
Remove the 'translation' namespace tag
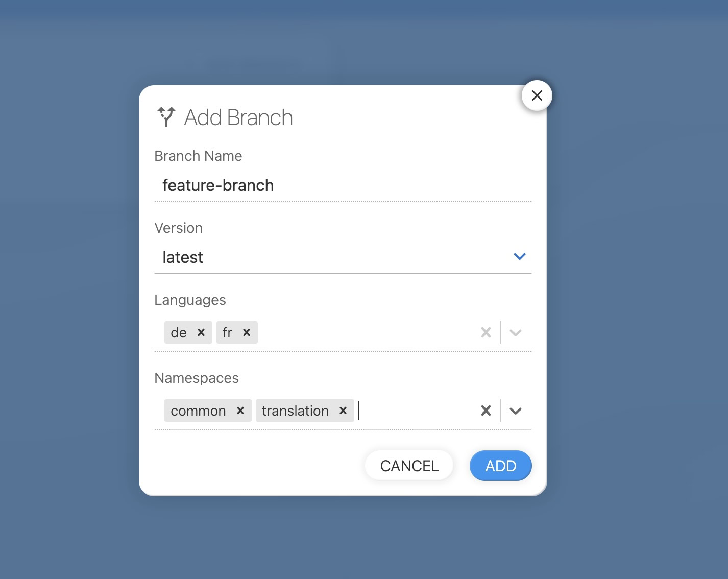pyautogui.click(x=343, y=411)
